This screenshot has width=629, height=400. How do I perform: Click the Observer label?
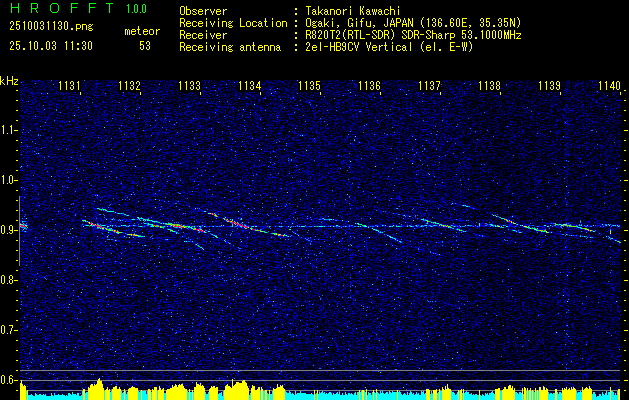coord(203,11)
